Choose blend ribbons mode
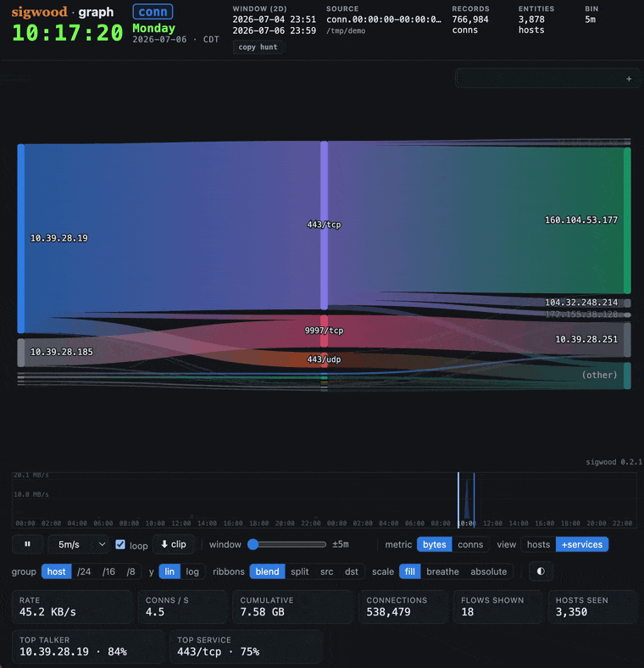The width and height of the screenshot is (644, 668). tap(267, 571)
